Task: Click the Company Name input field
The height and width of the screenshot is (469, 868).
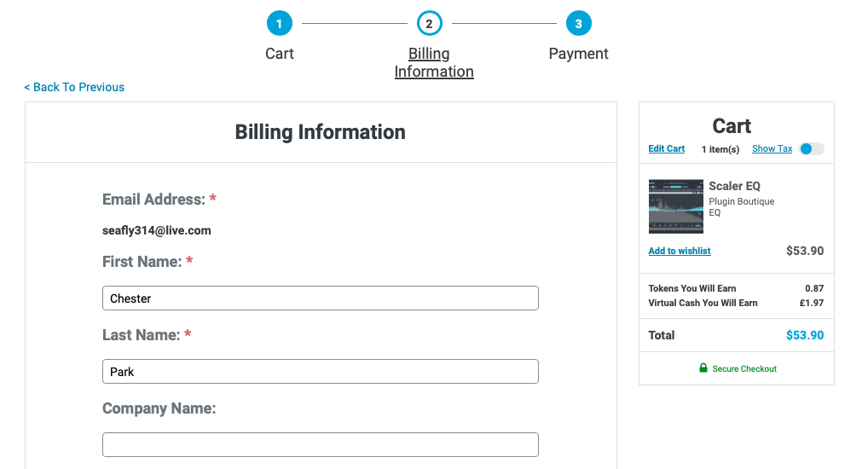Action: click(321, 444)
